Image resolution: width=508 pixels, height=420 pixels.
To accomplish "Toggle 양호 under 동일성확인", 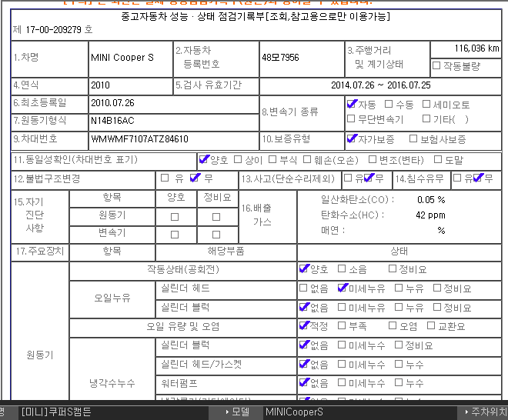I will click(204, 160).
